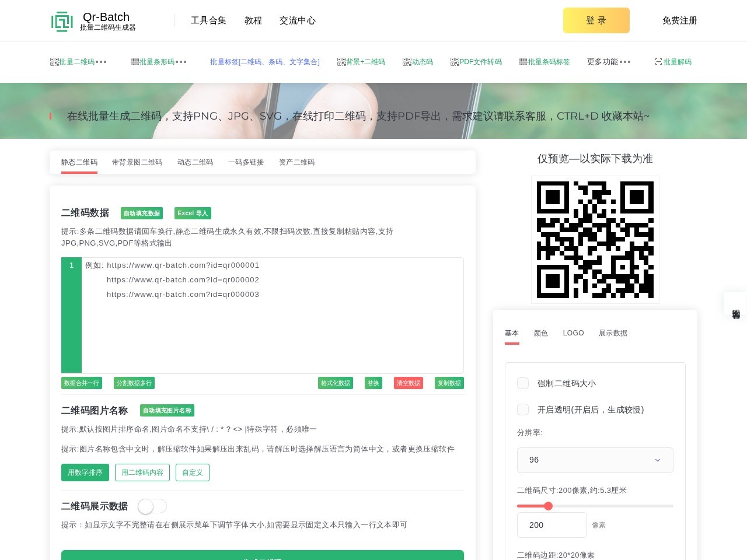Open the 工具合集 menu
This screenshot has height=560, width=747.
208,20
